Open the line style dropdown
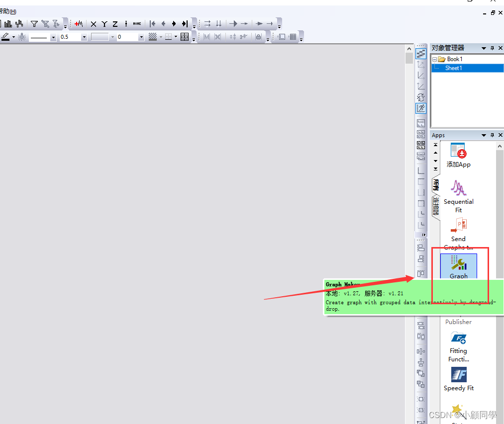Screen dimensions: 504x424 coord(53,37)
